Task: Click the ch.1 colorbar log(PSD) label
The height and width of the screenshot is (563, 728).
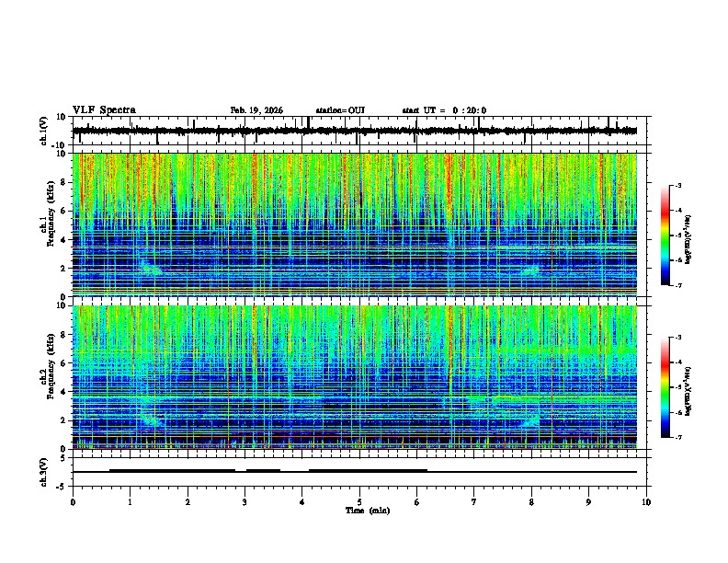Action: 688,239
